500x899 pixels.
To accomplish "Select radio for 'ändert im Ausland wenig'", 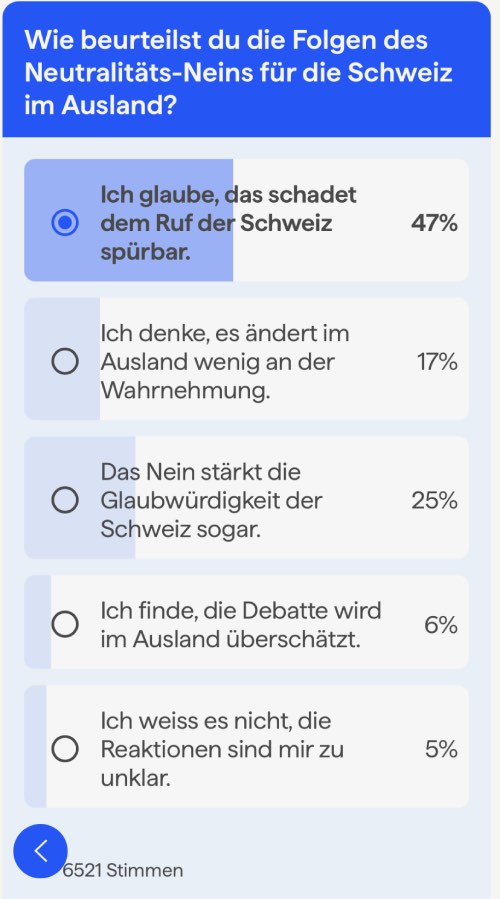I will tap(65, 361).
